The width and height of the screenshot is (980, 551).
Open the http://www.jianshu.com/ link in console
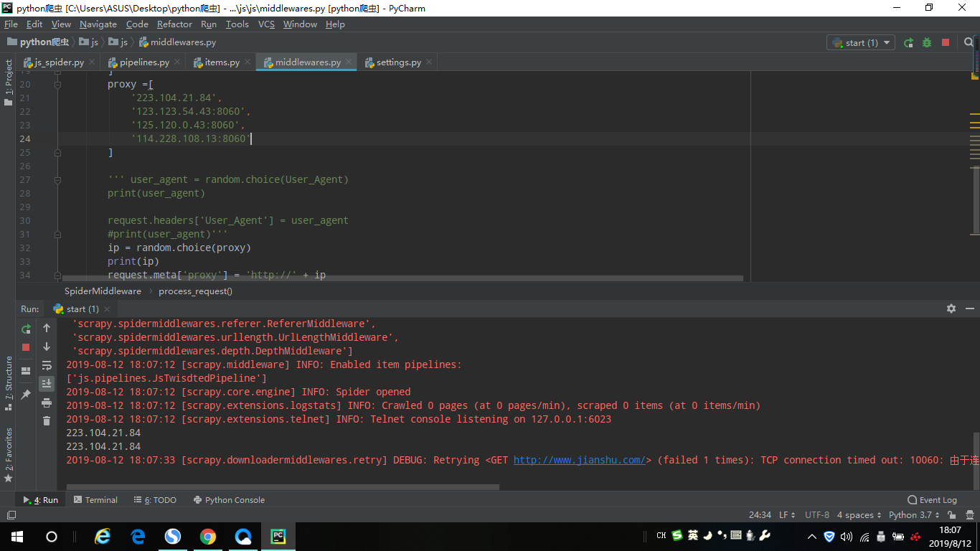tap(580, 460)
